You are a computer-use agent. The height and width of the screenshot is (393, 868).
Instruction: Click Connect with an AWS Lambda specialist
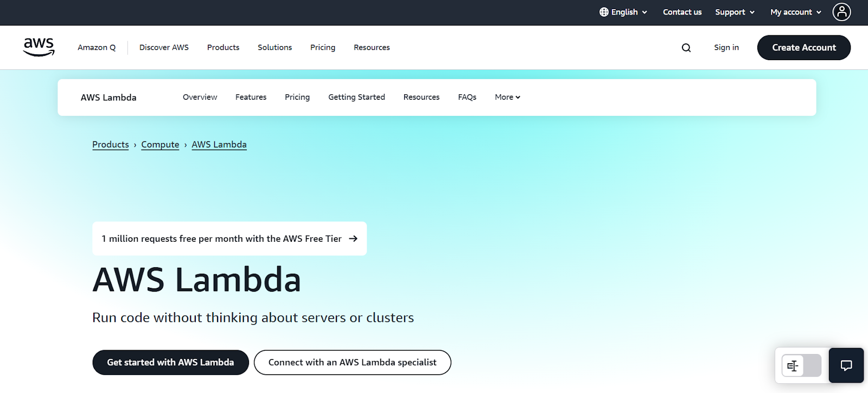click(x=352, y=362)
